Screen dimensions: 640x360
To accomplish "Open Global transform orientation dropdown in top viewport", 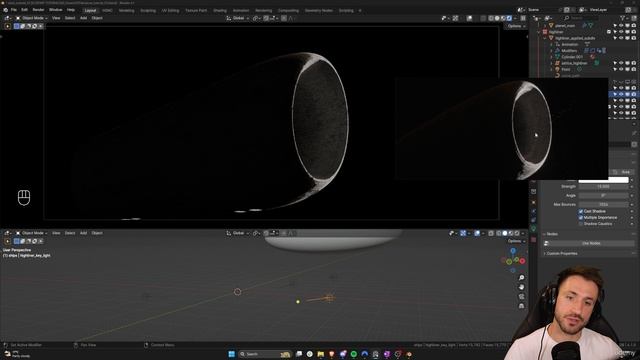I will click(x=238, y=18).
